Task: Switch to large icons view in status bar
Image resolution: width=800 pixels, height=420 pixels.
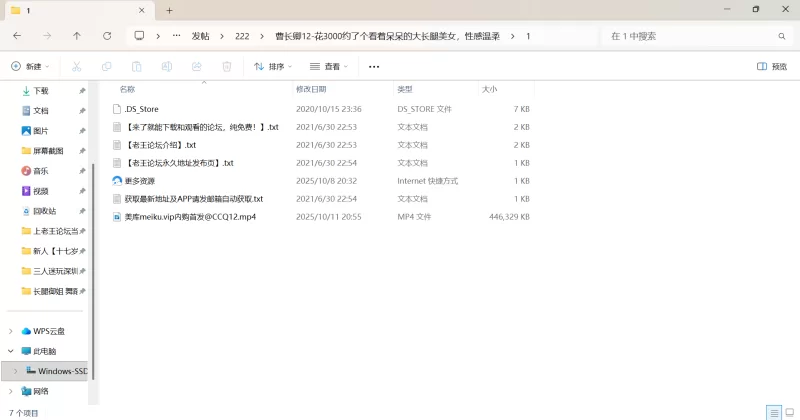Action: click(x=788, y=412)
